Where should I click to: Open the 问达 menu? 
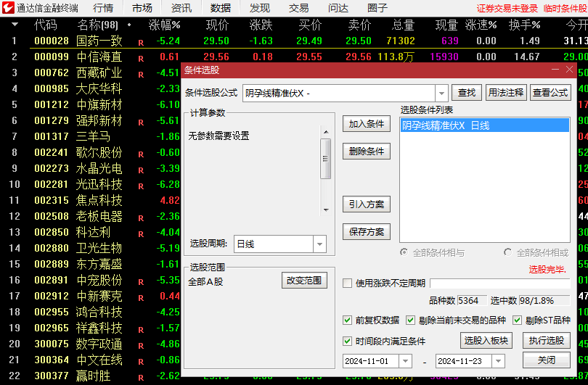coord(338,8)
